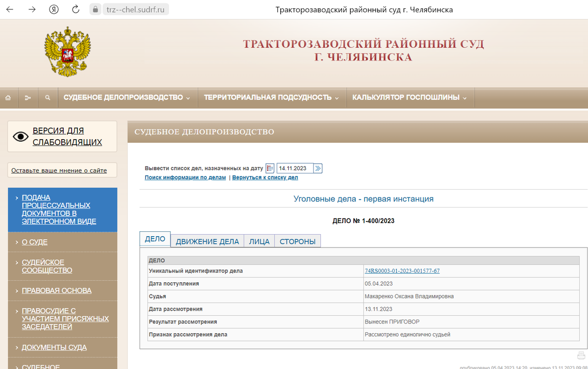Click the eye icon for visually impaired version
This screenshot has width=588, height=369.
(x=21, y=137)
